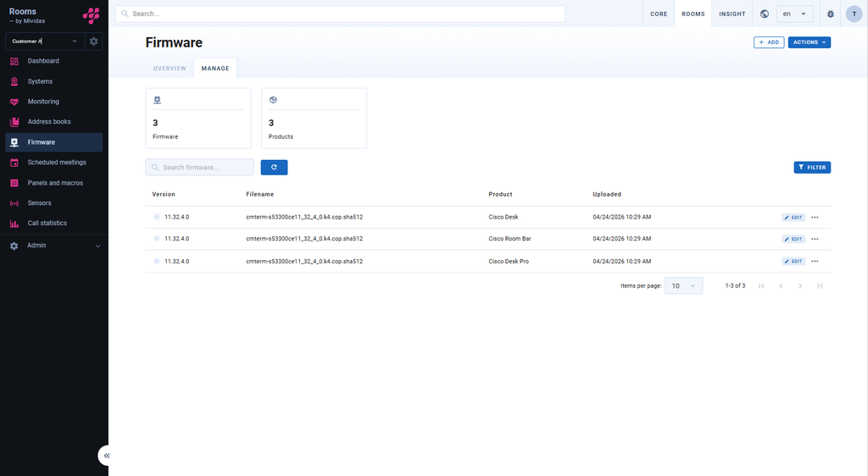Edit the Cisco Desk Pro firmware row
The width and height of the screenshot is (868, 476).
click(793, 261)
